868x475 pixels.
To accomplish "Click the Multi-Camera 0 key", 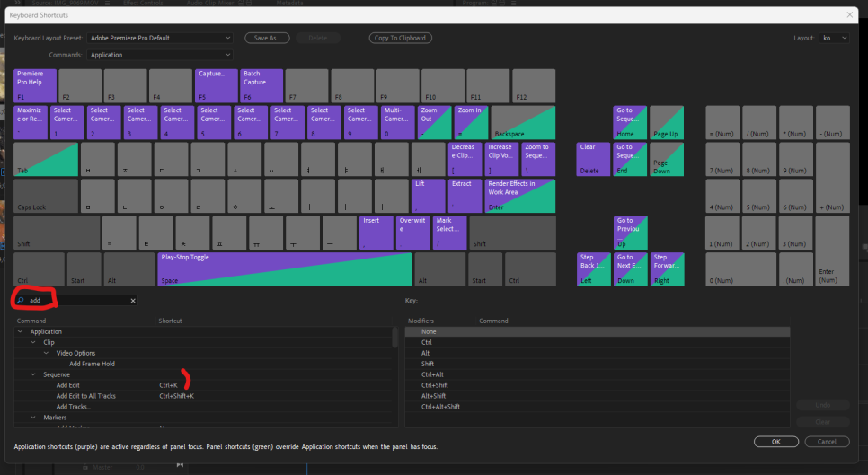I will (x=398, y=123).
